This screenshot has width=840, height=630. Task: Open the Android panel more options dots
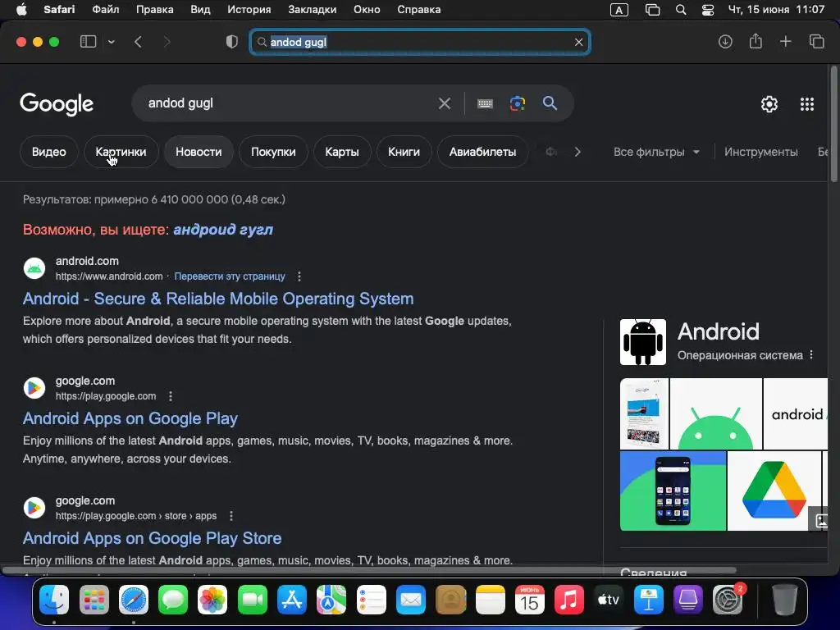coord(811,354)
